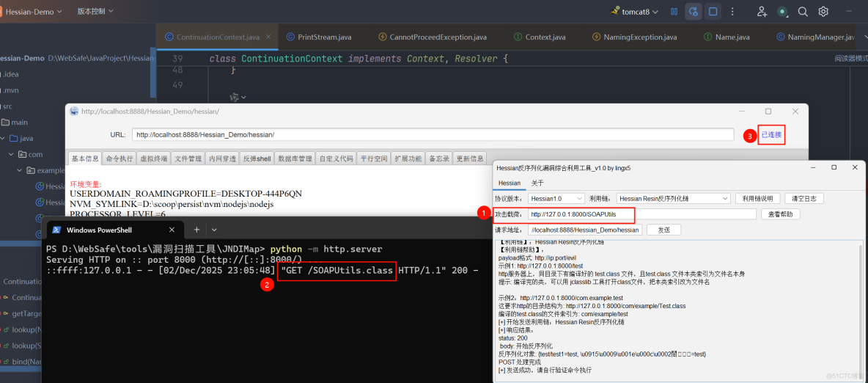Click the stop icon beside tomcat8
The width and height of the screenshot is (868, 383).
tap(713, 12)
